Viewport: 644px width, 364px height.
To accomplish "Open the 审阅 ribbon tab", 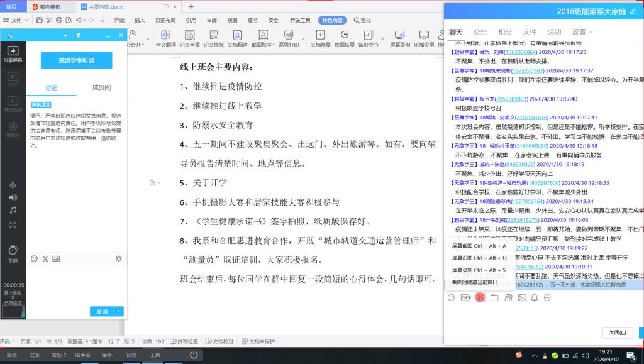I will point(211,20).
